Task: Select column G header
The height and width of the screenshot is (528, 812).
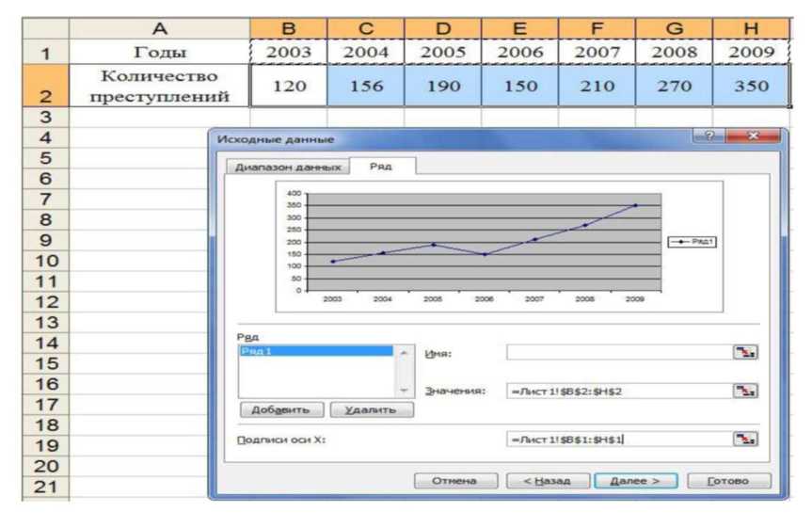Action: 675,28
